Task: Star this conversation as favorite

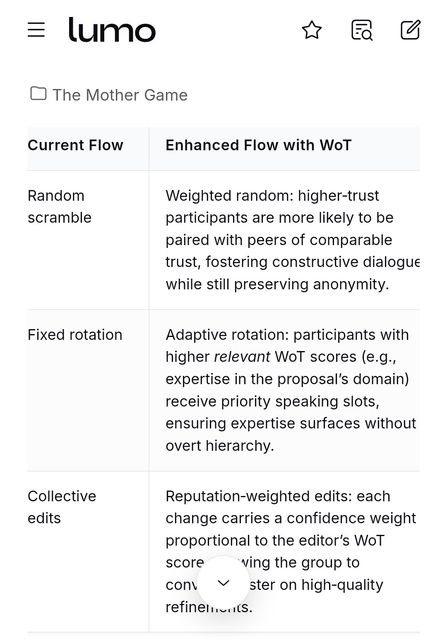Action: (312, 30)
